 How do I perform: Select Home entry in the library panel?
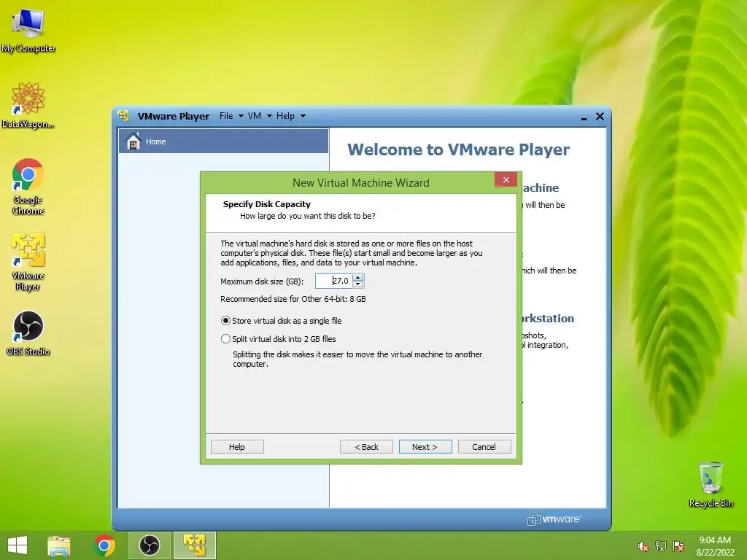click(x=223, y=141)
